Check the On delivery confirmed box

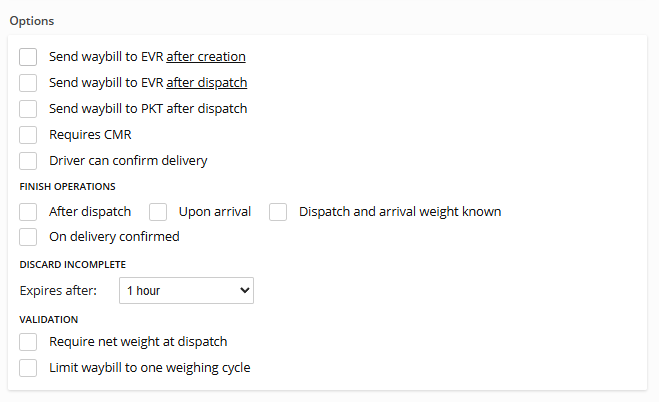tap(28, 237)
